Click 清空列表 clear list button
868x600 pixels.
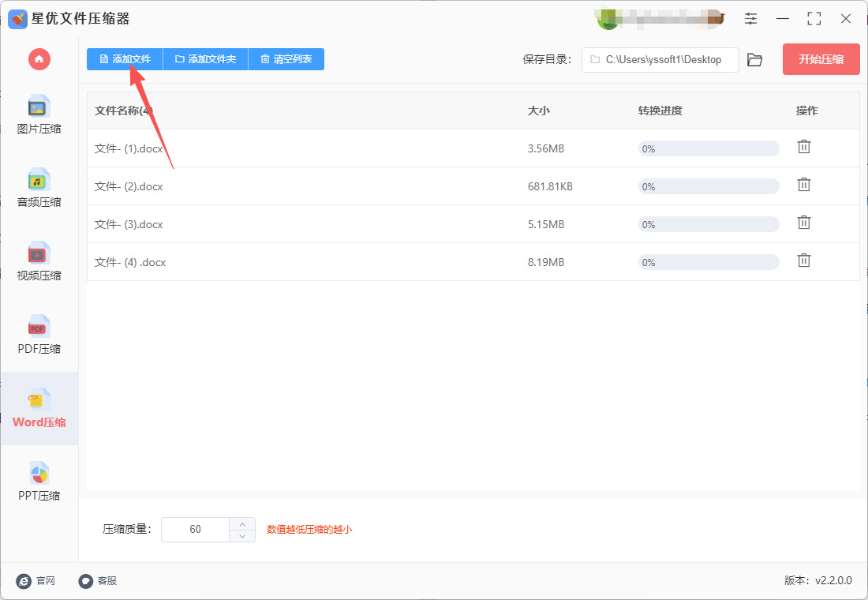[x=286, y=58]
